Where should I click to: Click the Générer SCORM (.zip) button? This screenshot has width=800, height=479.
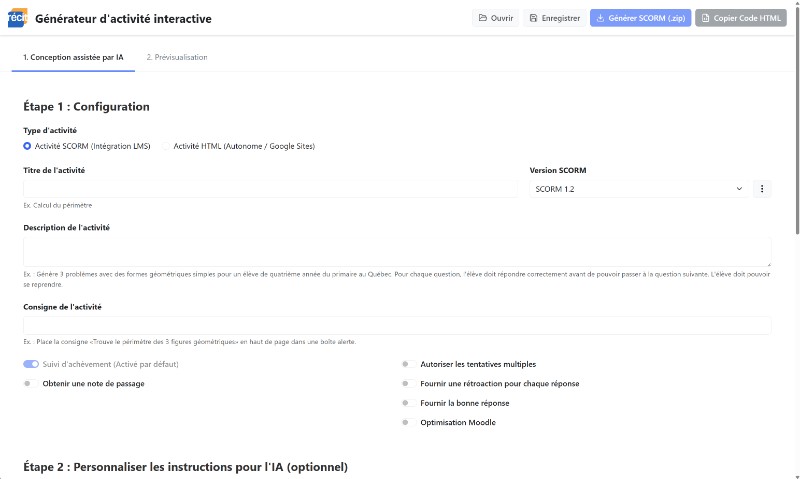[640, 18]
